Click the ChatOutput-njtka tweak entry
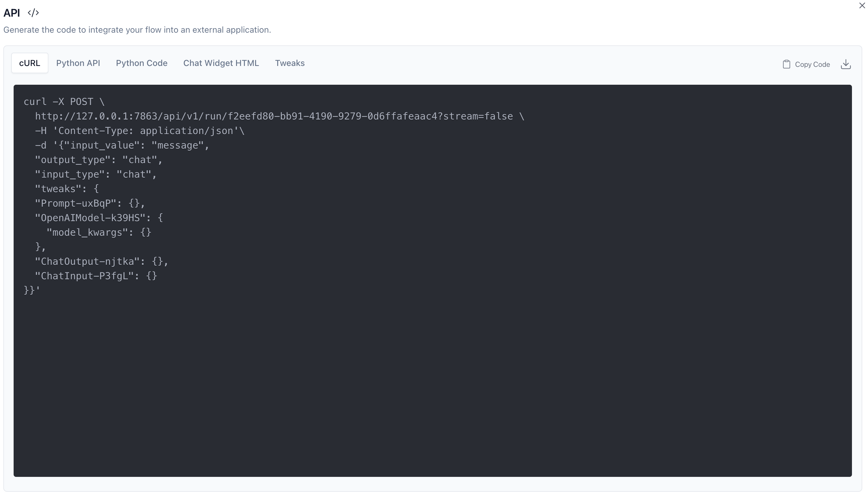The height and width of the screenshot is (492, 868). coord(102,261)
